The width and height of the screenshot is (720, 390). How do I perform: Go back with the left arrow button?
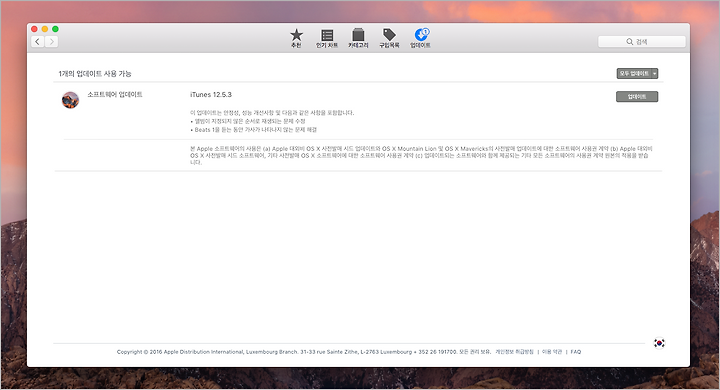coord(38,42)
